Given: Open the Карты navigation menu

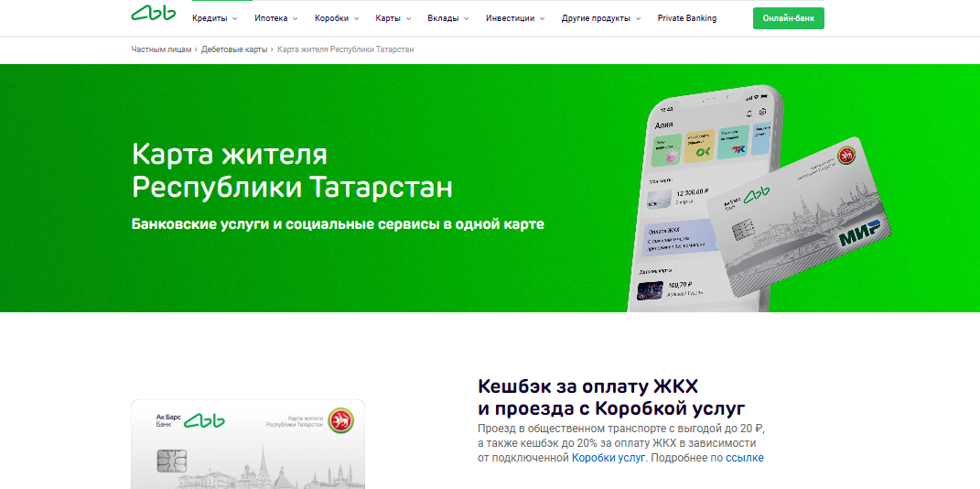Looking at the screenshot, I should tap(393, 18).
